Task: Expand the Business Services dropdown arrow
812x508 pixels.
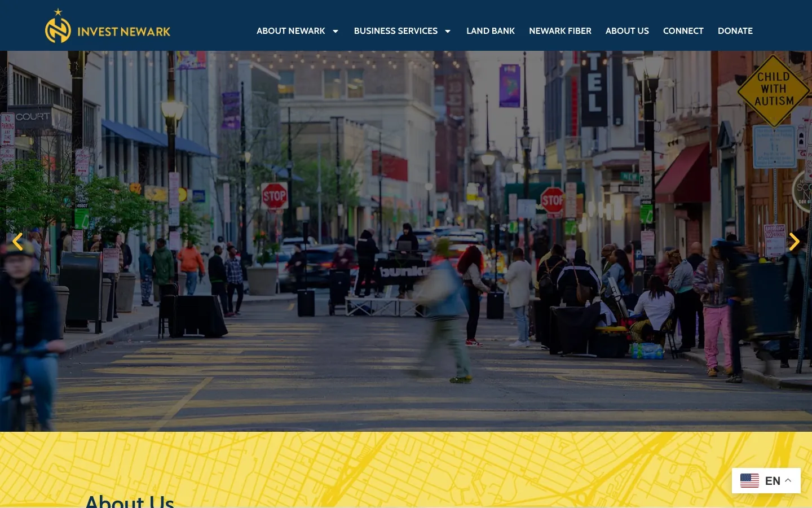Action: pos(448,31)
